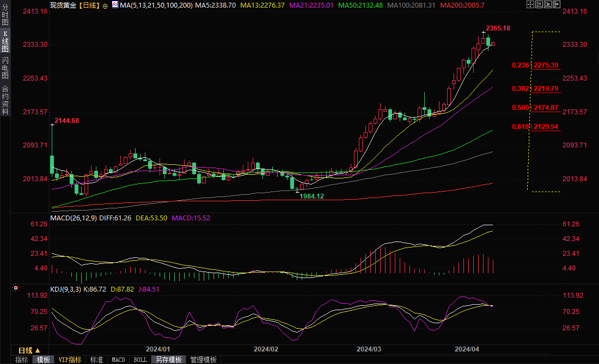The image size is (599, 364).
Task: Switch to the 模板 tab
Action: [x=43, y=360]
